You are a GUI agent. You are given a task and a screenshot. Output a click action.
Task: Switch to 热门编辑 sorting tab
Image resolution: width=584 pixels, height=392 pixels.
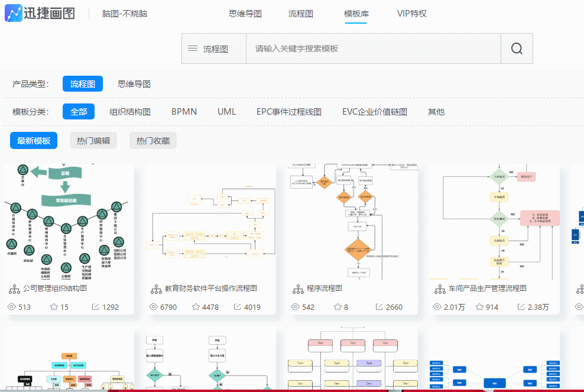(93, 141)
